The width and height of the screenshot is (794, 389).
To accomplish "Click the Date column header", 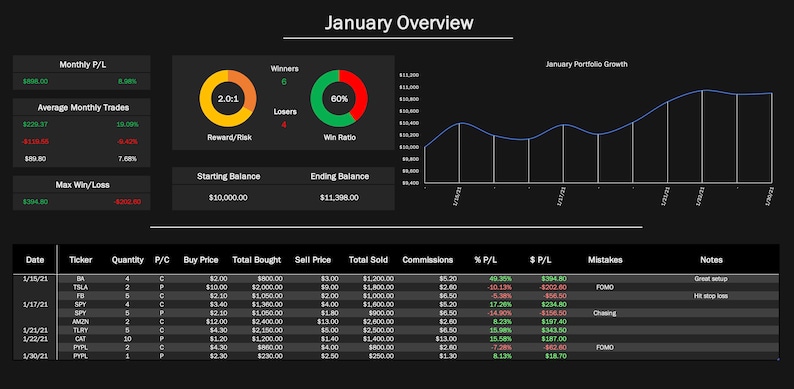I will [35, 260].
